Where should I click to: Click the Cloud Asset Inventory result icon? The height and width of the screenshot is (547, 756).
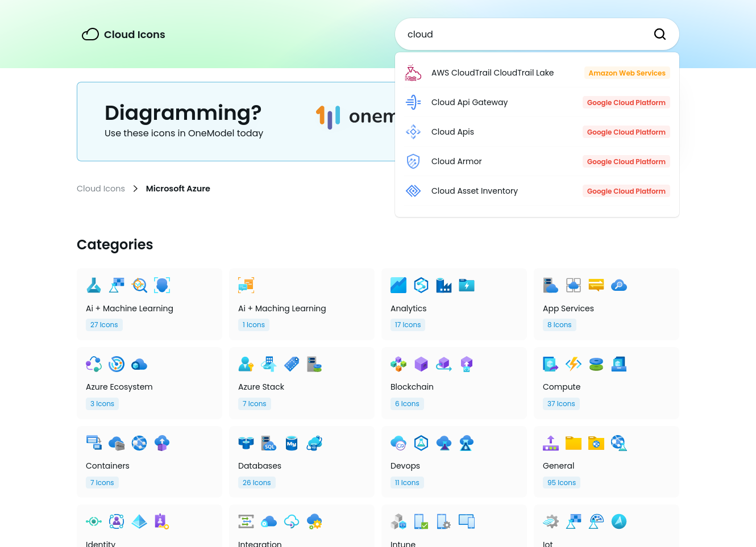(413, 191)
